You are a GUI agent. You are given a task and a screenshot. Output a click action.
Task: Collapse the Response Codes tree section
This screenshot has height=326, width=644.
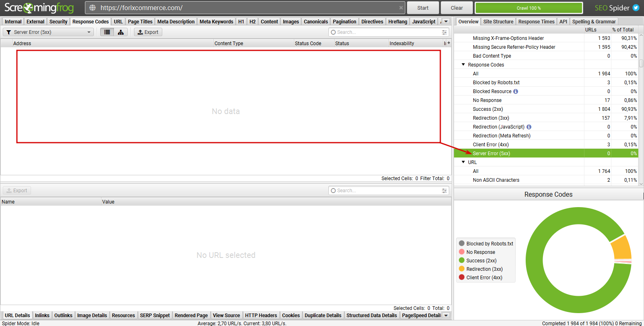(x=463, y=64)
